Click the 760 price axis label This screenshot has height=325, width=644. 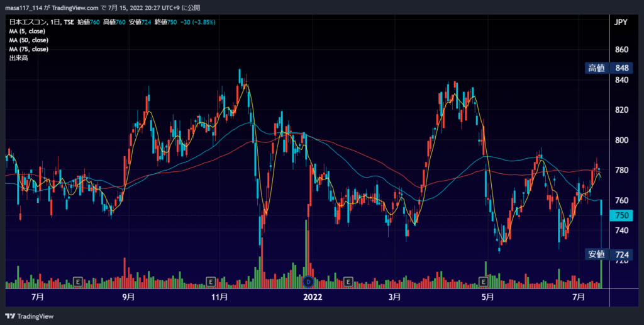622,200
